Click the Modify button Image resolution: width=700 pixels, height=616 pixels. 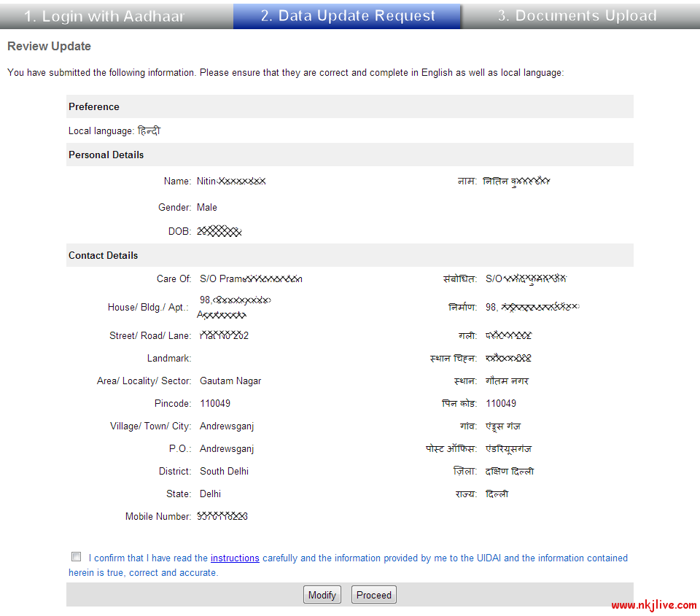point(322,595)
